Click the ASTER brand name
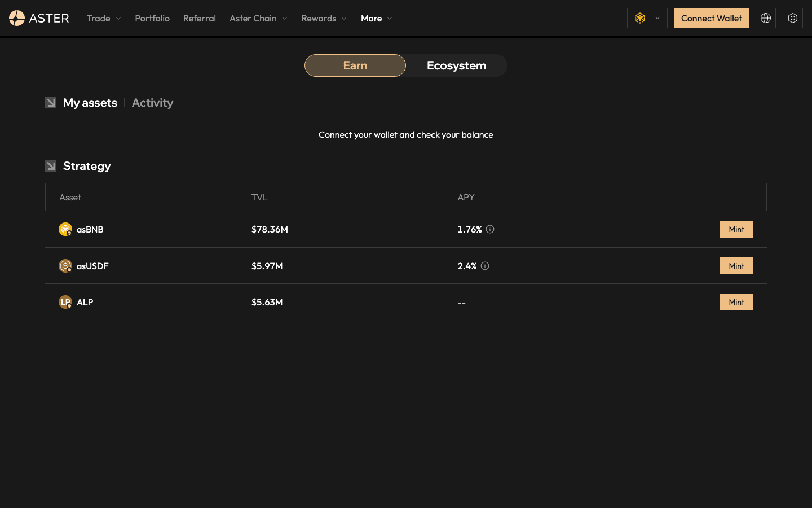Image resolution: width=812 pixels, height=508 pixels. tap(49, 18)
